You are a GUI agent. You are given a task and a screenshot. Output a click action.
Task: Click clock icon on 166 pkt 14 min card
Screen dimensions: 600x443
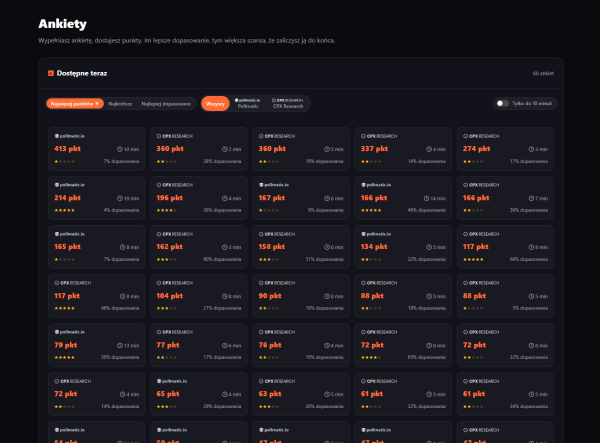point(426,199)
